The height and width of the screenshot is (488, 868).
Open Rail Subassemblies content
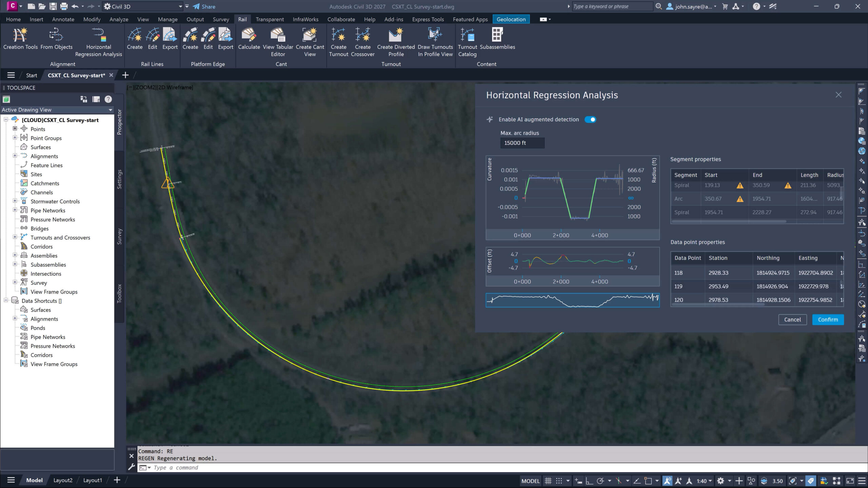[497, 39]
